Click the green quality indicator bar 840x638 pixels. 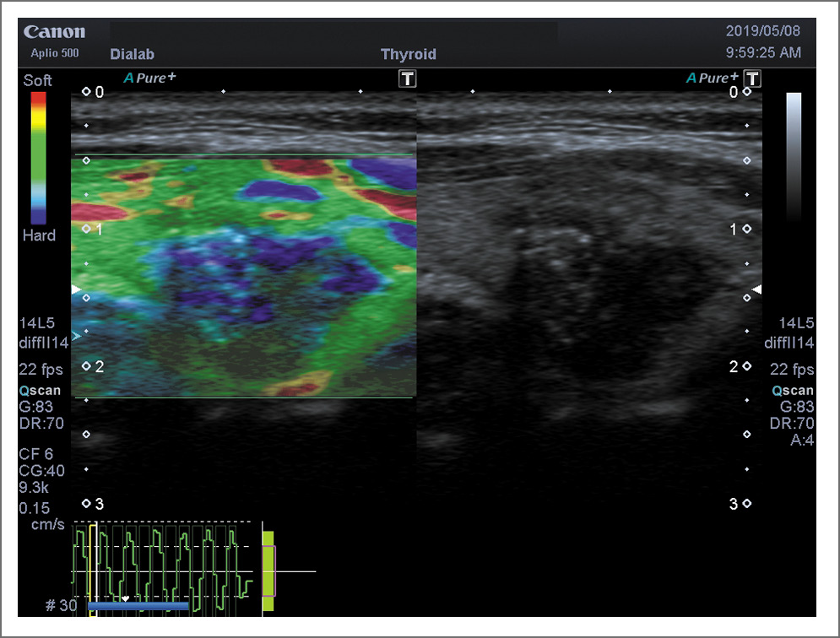click(x=268, y=570)
